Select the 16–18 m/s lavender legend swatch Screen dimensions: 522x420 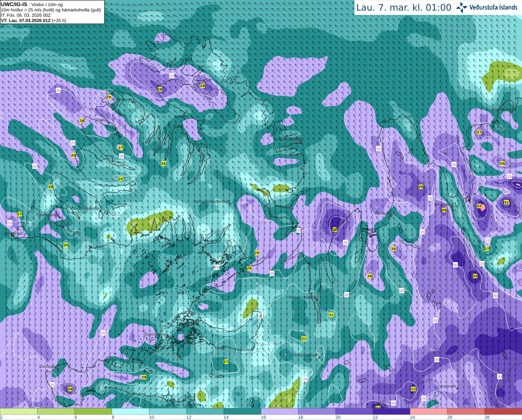[279, 411]
